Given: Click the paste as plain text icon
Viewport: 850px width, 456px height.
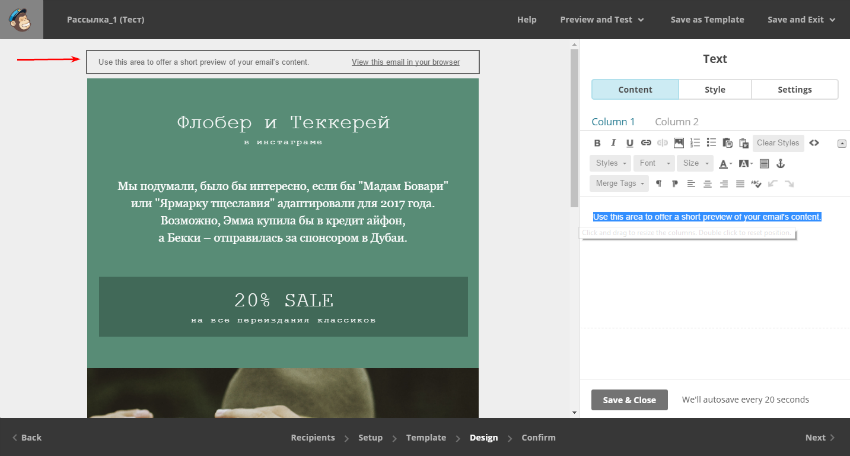Looking at the screenshot, I should [727, 143].
